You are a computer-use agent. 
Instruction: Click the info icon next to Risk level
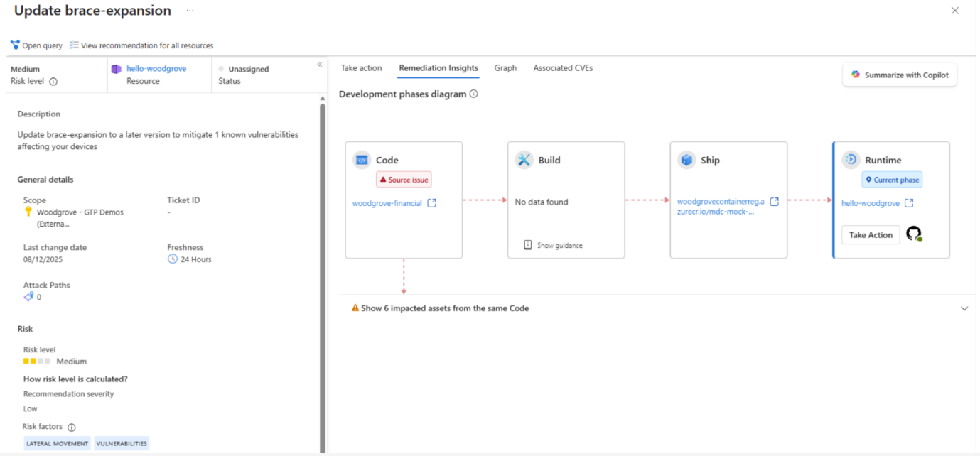tap(53, 82)
